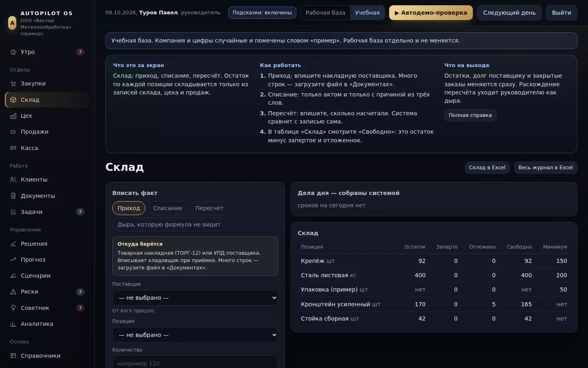Log out using the Выйти button
This screenshot has width=588, height=368.
tap(561, 13)
